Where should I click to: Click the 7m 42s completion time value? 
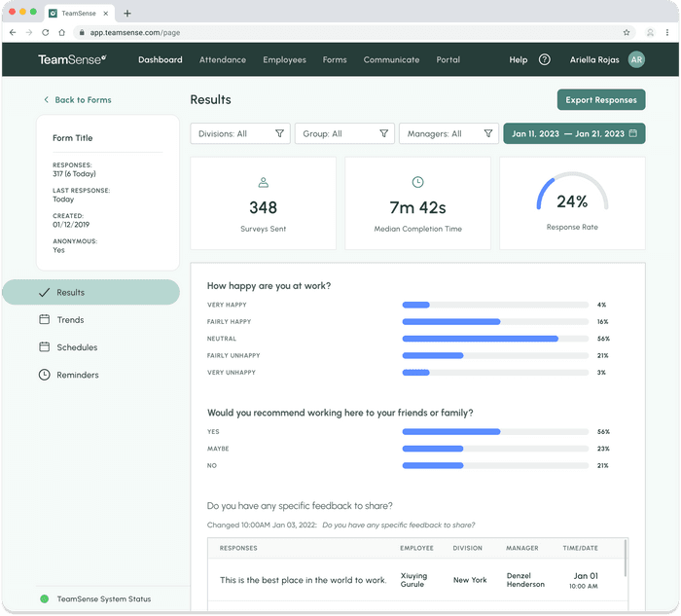point(417,207)
